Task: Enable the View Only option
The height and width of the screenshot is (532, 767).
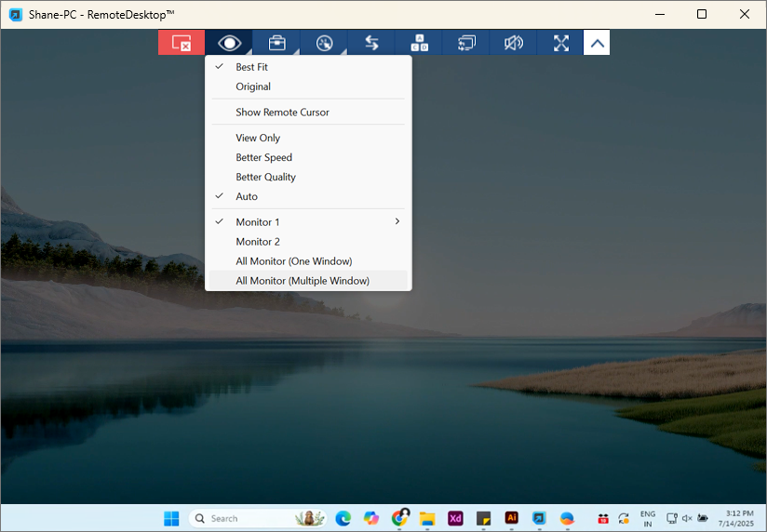Action: (x=258, y=138)
